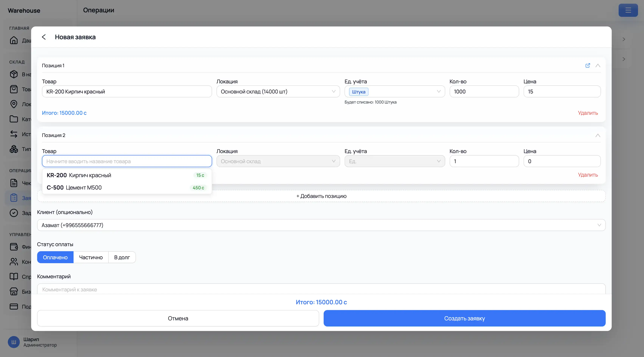This screenshot has height=357, width=644.
Task: Click the Шарип Администратор profile name
Action: click(40, 342)
